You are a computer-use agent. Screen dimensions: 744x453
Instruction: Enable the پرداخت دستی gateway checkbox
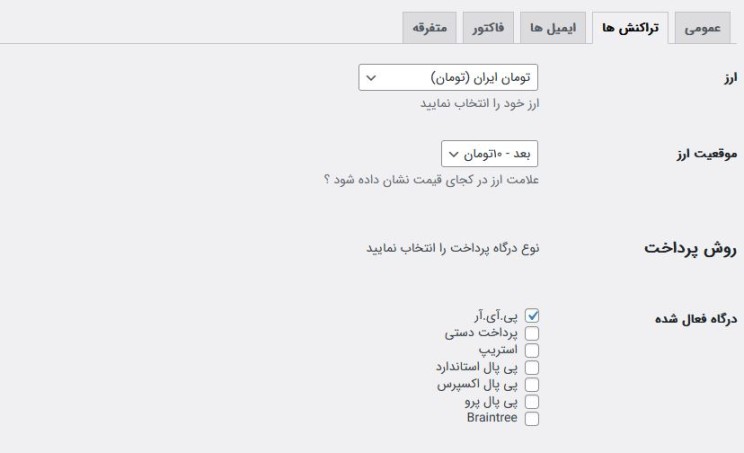tap(532, 334)
